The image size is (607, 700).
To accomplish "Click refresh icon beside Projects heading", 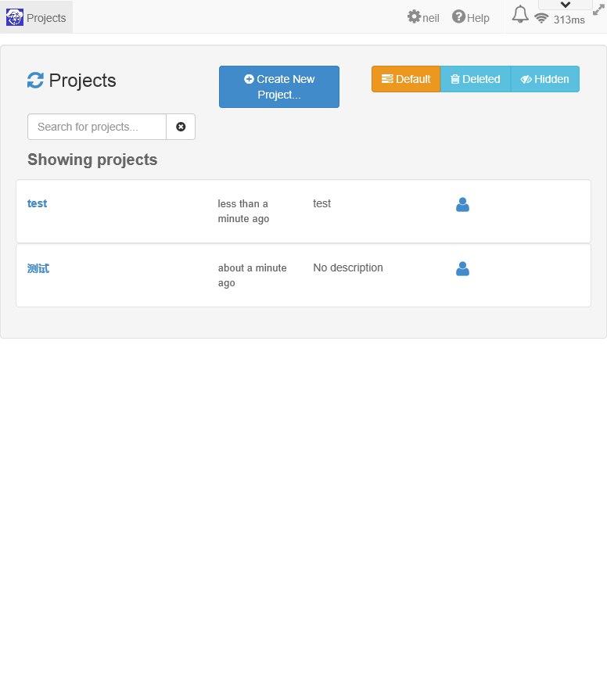I will (x=35, y=81).
